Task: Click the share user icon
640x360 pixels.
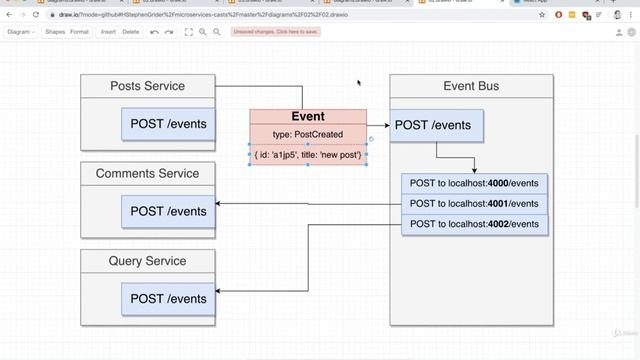Action: pos(619,32)
